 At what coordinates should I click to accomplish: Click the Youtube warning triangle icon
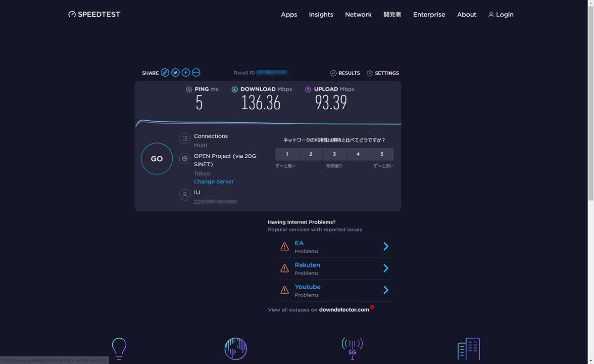(x=285, y=290)
